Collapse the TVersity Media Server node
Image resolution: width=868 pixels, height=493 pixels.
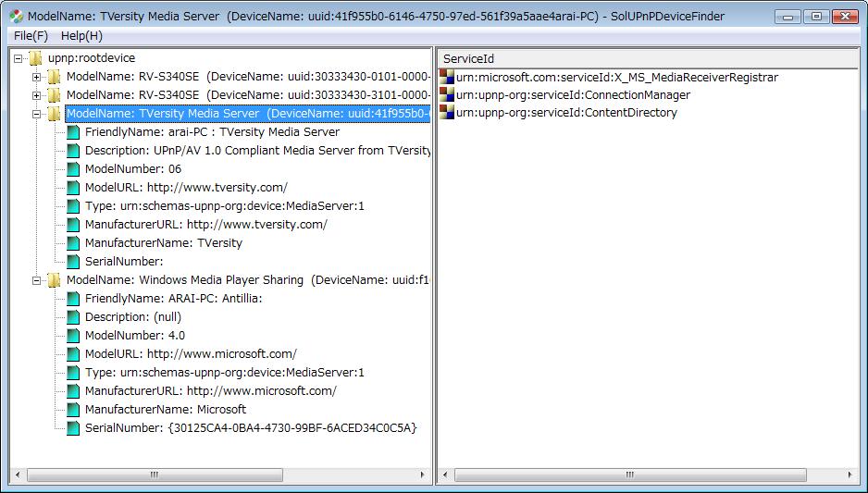(x=36, y=114)
